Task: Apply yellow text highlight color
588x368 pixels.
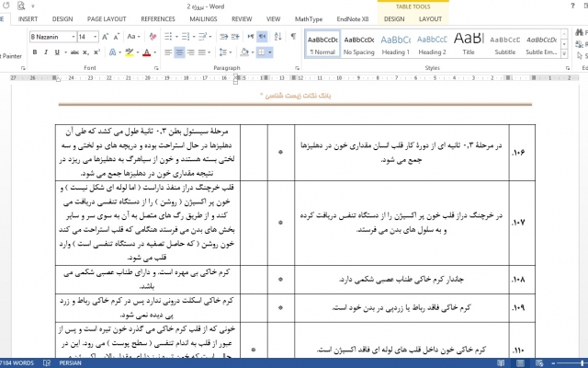Action: point(130,52)
